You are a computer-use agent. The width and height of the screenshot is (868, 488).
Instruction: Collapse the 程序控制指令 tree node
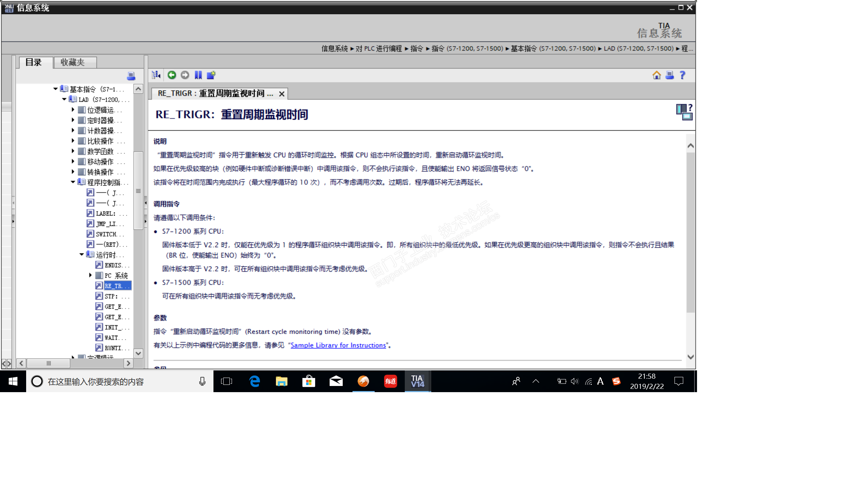pyautogui.click(x=73, y=182)
